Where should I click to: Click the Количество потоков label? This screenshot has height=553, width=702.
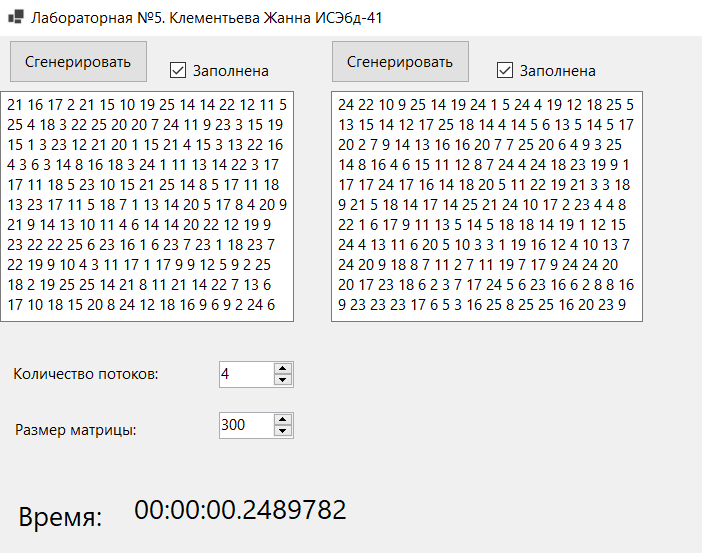click(x=85, y=374)
